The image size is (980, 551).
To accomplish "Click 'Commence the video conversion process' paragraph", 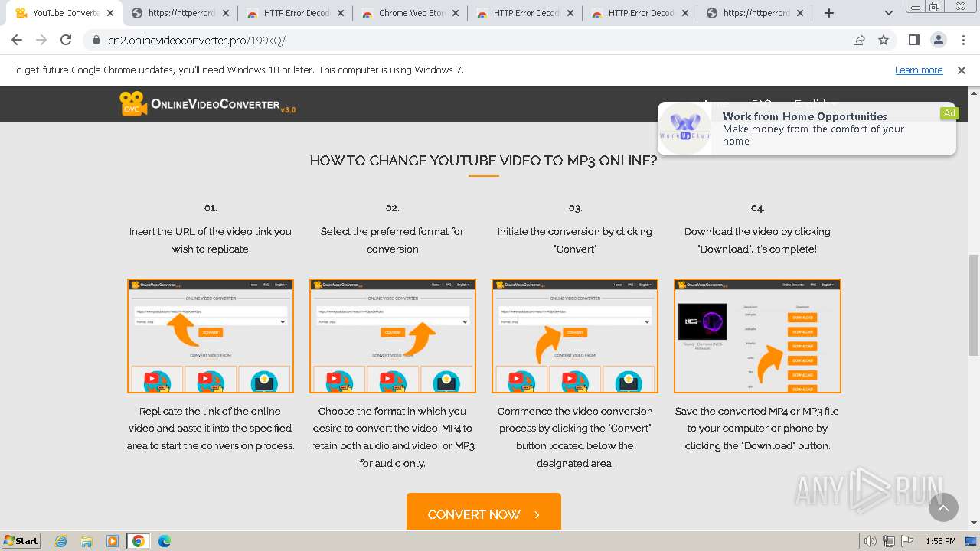I will point(575,437).
